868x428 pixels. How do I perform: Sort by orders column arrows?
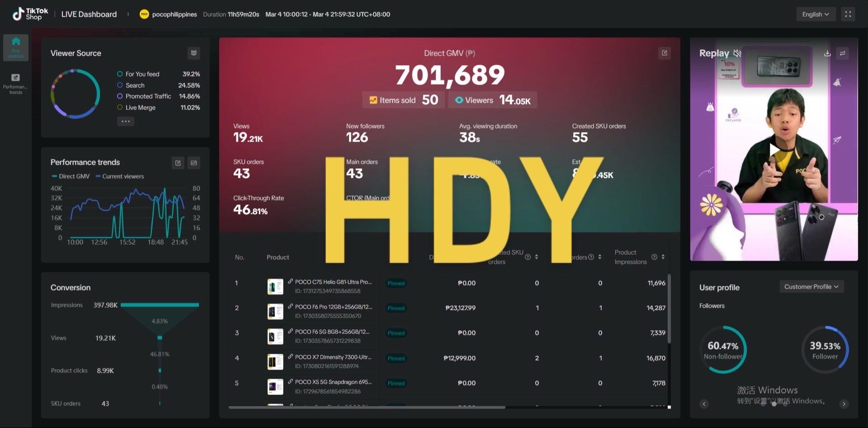click(599, 257)
